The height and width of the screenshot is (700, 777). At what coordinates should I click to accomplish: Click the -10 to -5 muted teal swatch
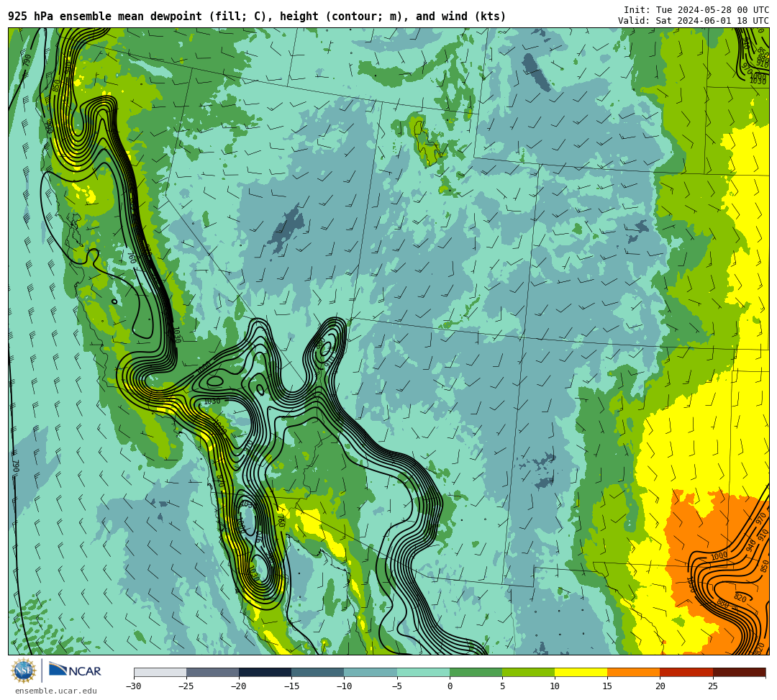pyautogui.click(x=371, y=672)
